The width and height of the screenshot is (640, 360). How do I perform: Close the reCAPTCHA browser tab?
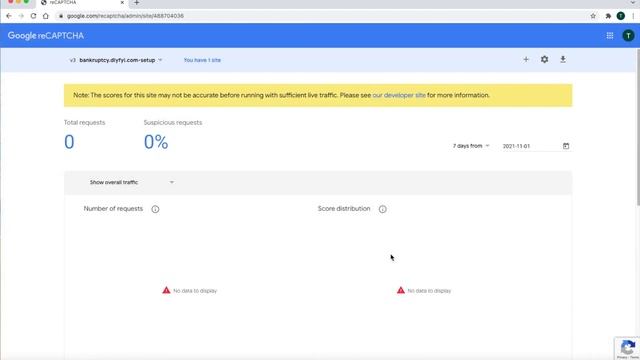point(122,2)
